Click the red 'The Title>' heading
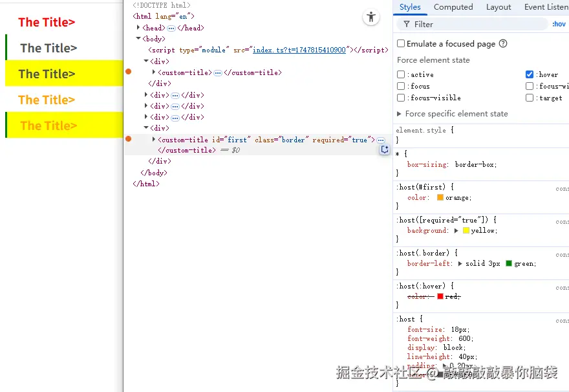The image size is (569, 392). pyautogui.click(x=47, y=22)
